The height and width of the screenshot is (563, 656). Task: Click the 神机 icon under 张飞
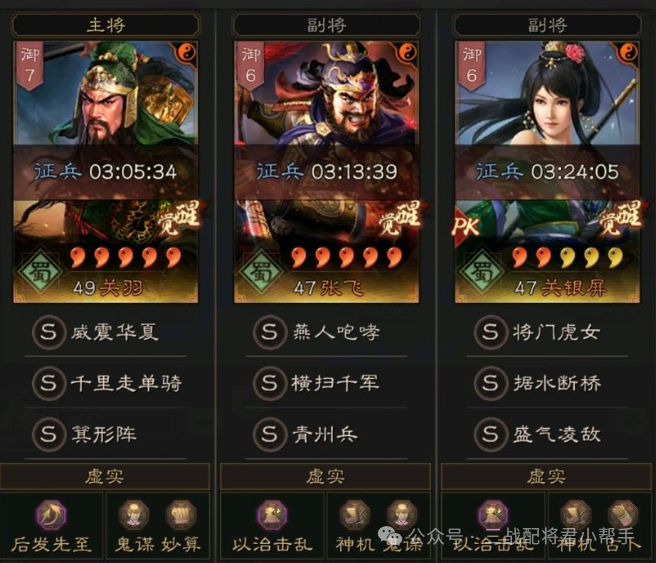pyautogui.click(x=355, y=515)
